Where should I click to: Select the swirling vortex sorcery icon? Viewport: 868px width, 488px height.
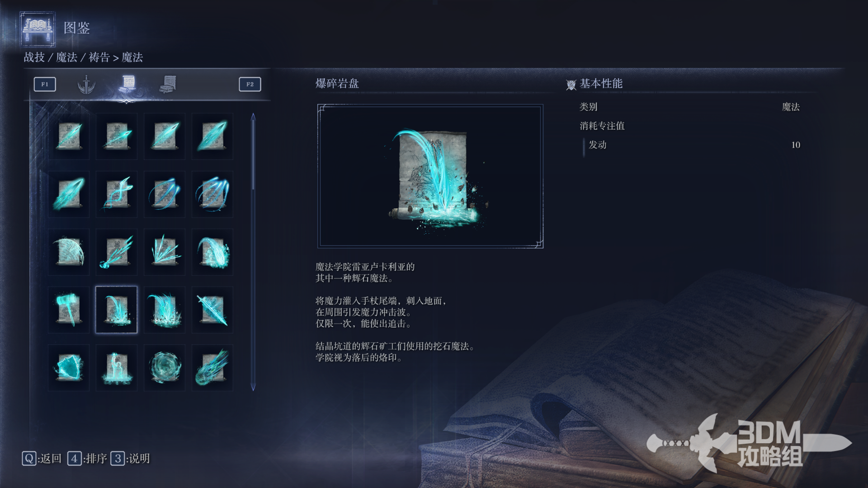[165, 367]
